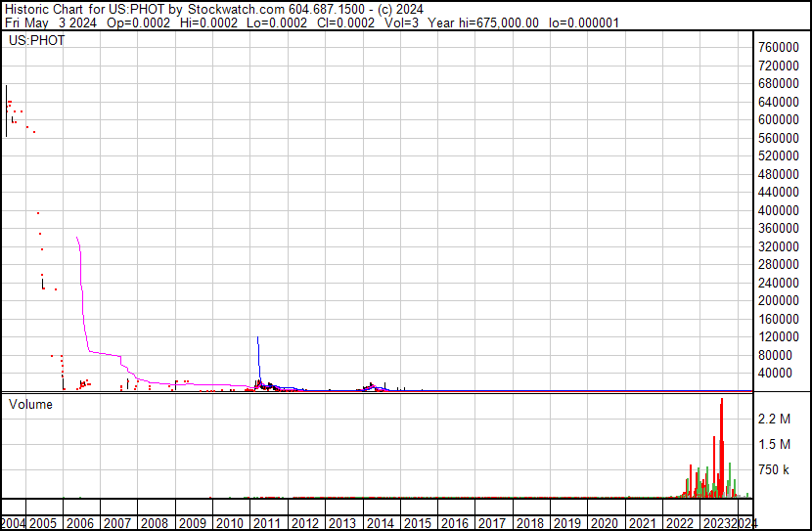This screenshot has width=812, height=531.
Task: Click the 520000 price axis value
Action: [779, 155]
